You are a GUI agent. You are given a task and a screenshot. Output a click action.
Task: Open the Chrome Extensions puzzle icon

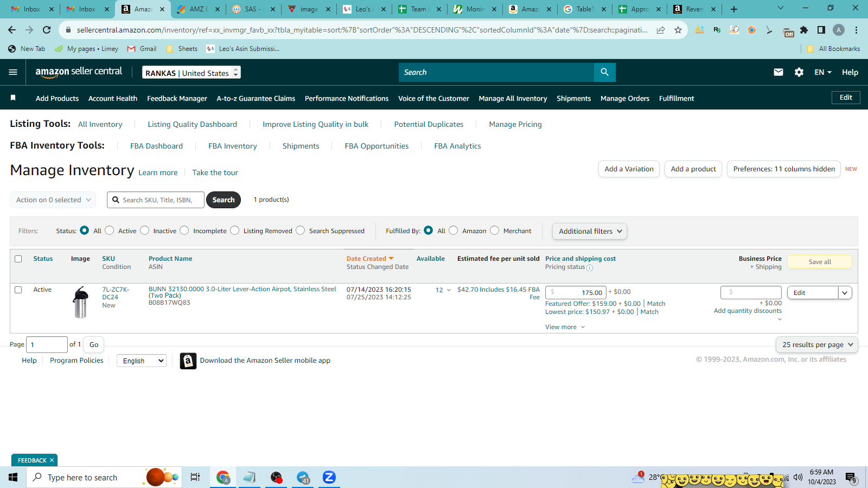click(x=804, y=30)
